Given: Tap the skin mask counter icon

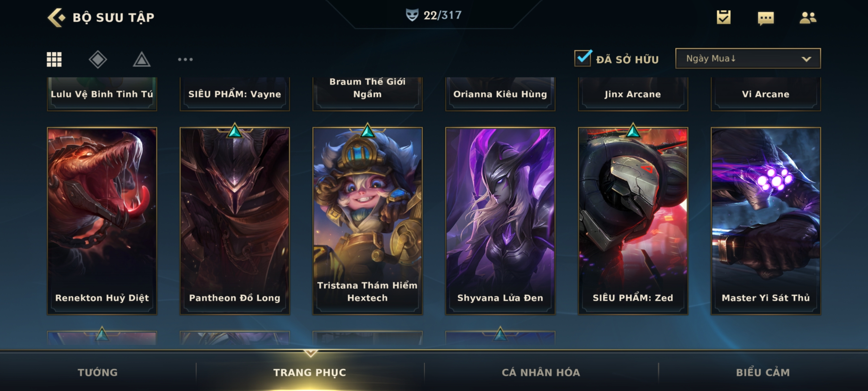Looking at the screenshot, I should 412,15.
